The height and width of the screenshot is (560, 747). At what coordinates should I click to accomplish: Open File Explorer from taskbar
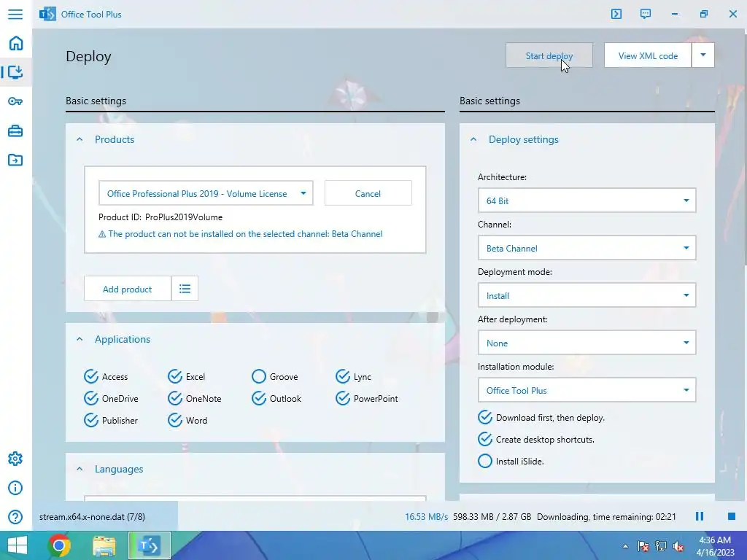[x=104, y=545]
